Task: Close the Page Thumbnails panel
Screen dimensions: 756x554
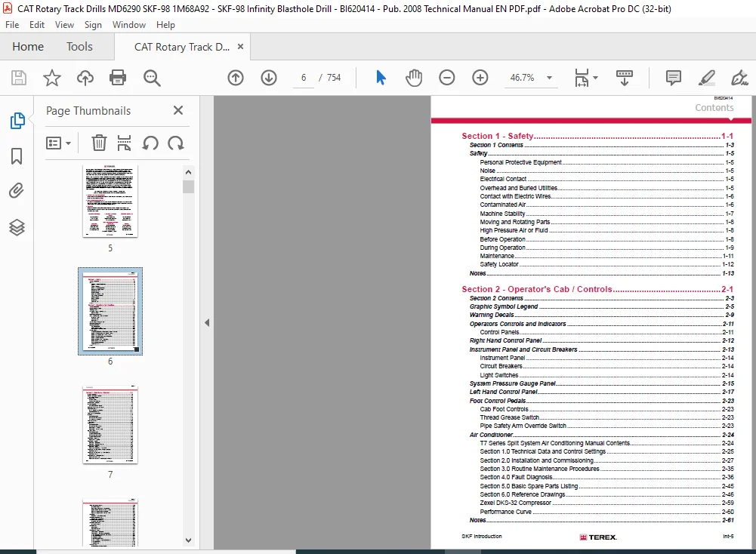Action: coord(178,110)
